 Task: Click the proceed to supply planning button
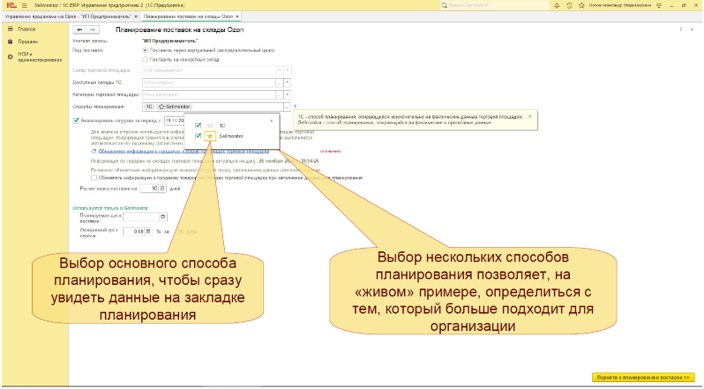pyautogui.click(x=643, y=377)
